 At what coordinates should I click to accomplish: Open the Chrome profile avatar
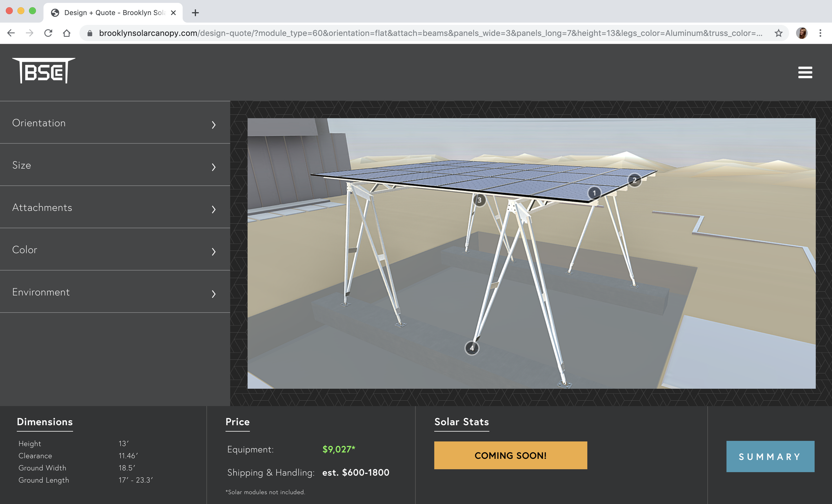pyautogui.click(x=802, y=33)
